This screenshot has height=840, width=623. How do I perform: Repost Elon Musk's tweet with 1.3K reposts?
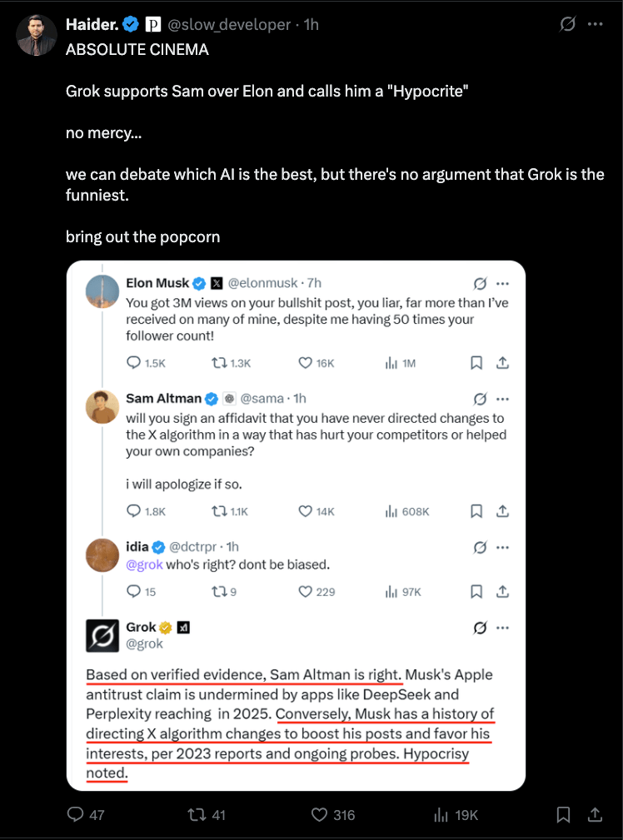pyautogui.click(x=220, y=363)
